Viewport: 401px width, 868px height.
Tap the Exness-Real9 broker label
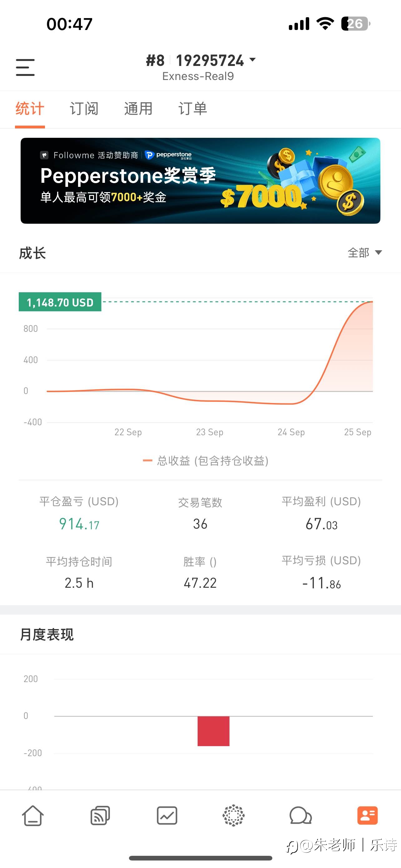point(198,77)
